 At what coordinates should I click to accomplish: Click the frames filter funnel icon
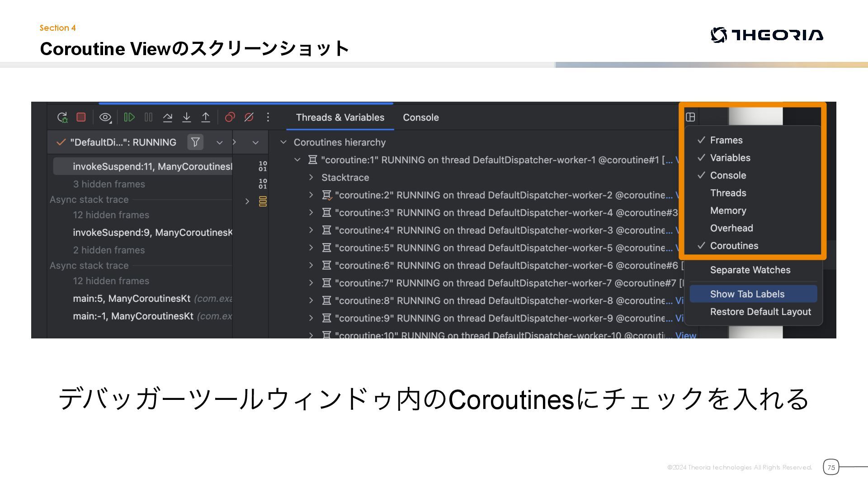click(195, 142)
